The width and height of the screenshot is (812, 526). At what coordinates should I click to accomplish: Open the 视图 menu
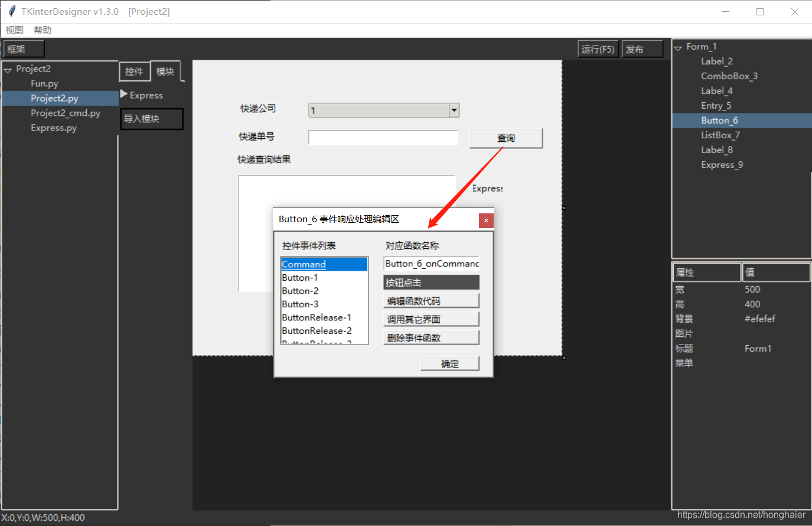point(15,30)
